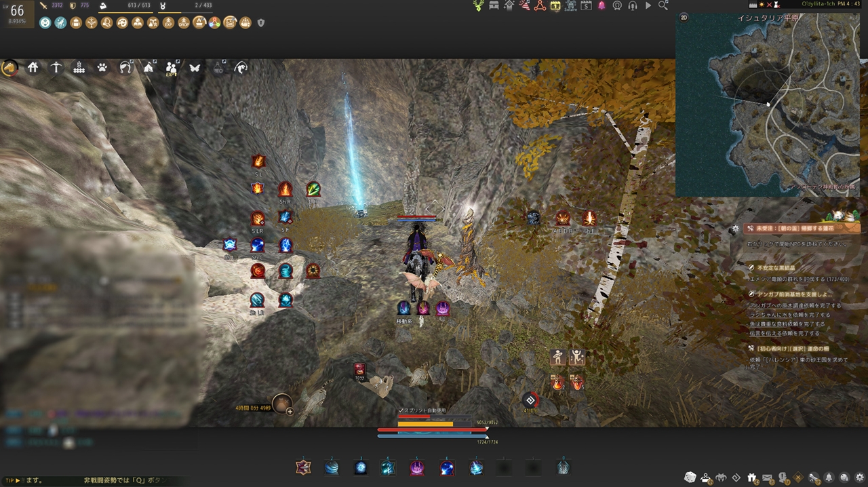Click the house residence icon
This screenshot has height=487, width=868.
coord(33,67)
